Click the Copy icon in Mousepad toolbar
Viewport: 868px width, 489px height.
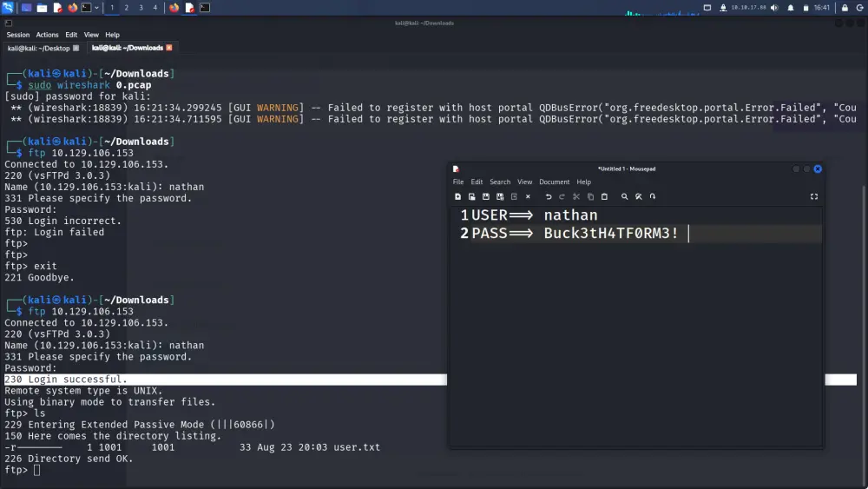coord(590,196)
